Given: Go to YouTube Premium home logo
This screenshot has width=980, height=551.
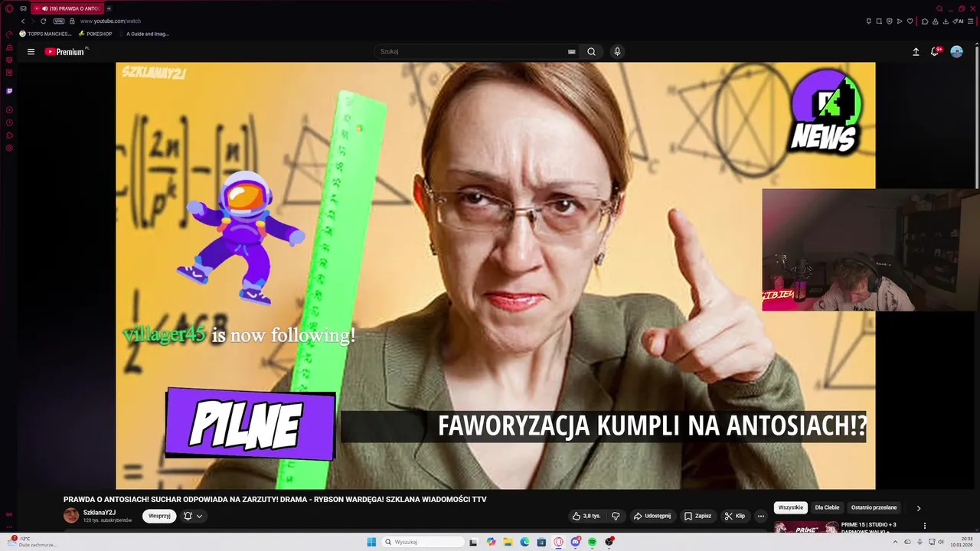Looking at the screenshot, I should 64,52.
